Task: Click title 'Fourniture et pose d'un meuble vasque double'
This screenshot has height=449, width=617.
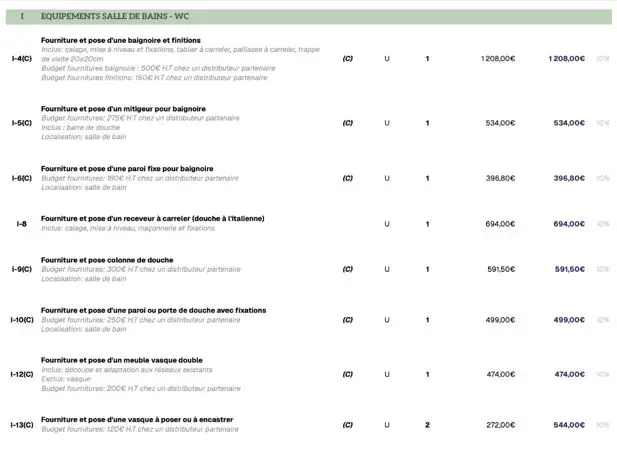Action: point(121,360)
